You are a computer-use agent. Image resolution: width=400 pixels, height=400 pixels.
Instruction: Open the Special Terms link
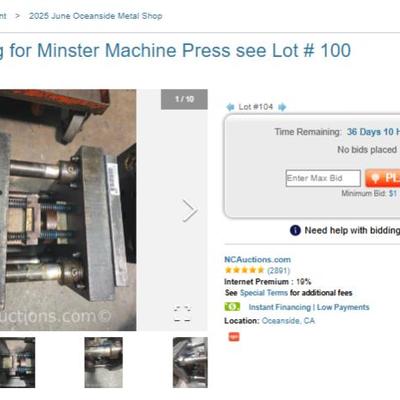click(264, 293)
